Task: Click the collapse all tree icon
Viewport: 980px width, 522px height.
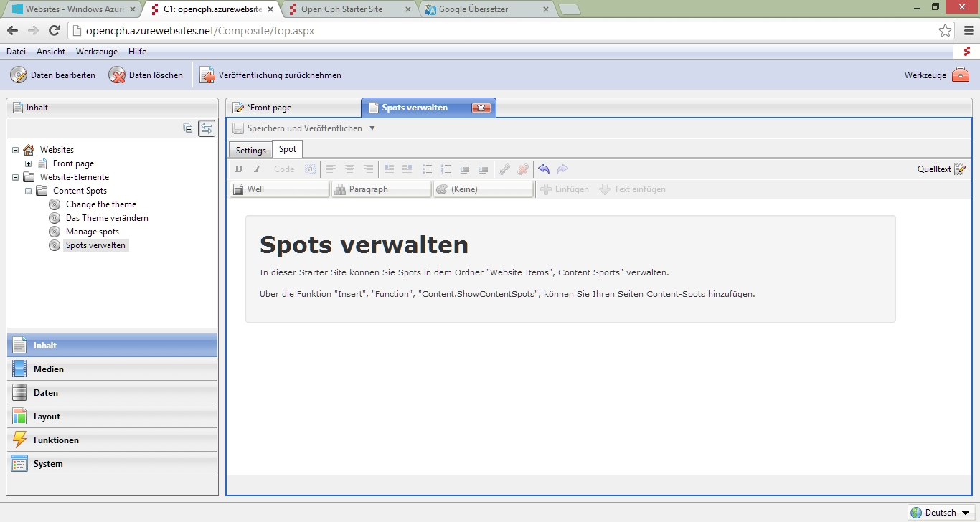Action: 188,128
